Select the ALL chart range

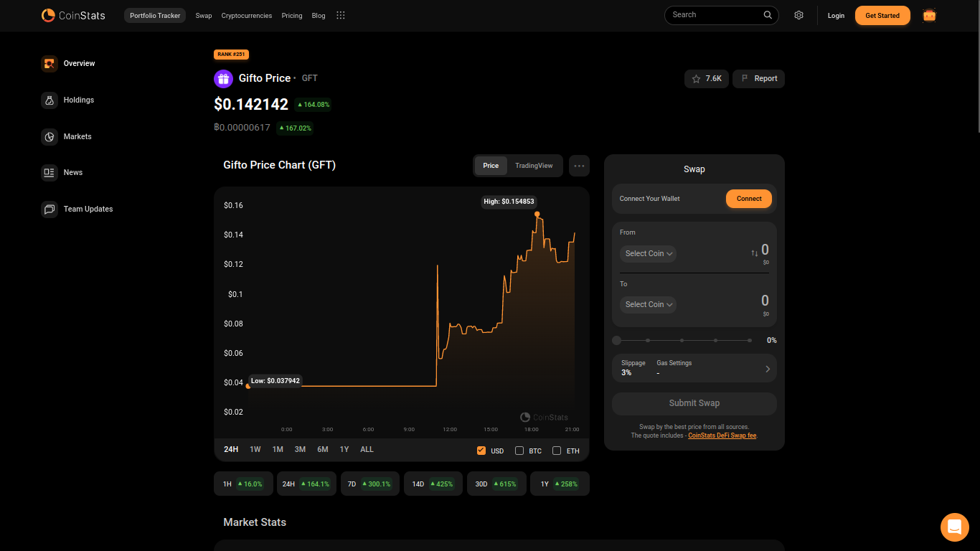367,450
